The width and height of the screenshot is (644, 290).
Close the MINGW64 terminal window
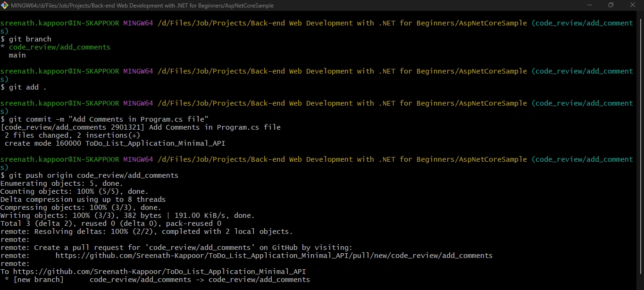tap(633, 5)
